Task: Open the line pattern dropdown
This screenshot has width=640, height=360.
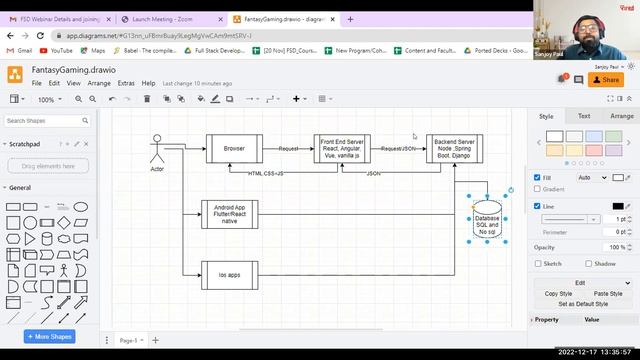Action: click(570, 220)
